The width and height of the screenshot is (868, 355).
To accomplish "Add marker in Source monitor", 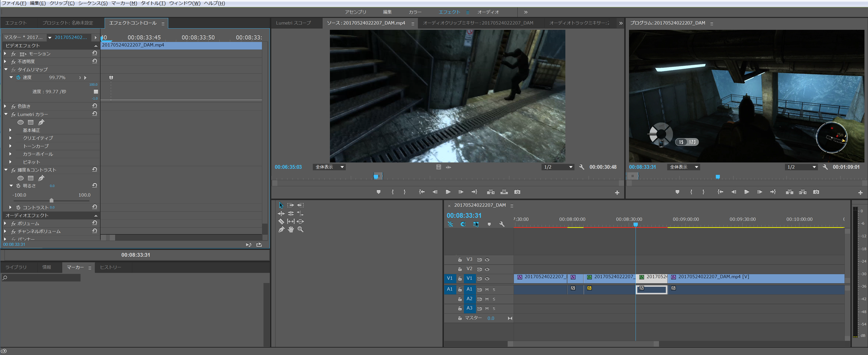I will coord(378,192).
